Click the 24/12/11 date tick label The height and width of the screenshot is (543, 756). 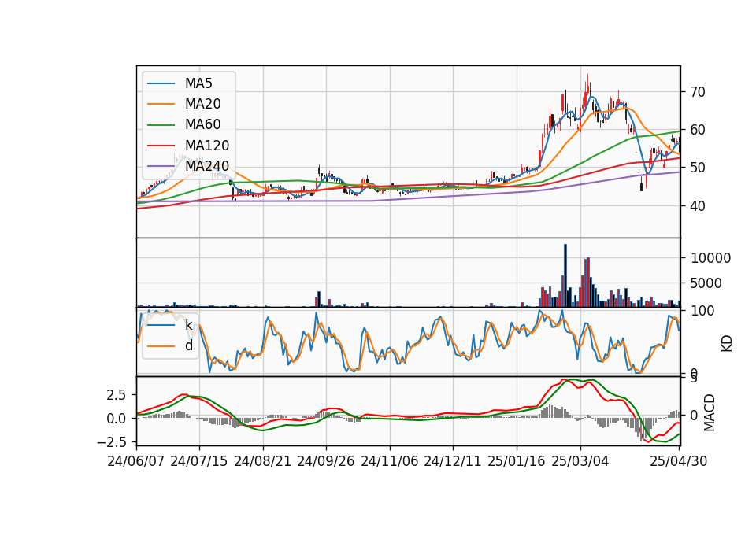coord(453,462)
